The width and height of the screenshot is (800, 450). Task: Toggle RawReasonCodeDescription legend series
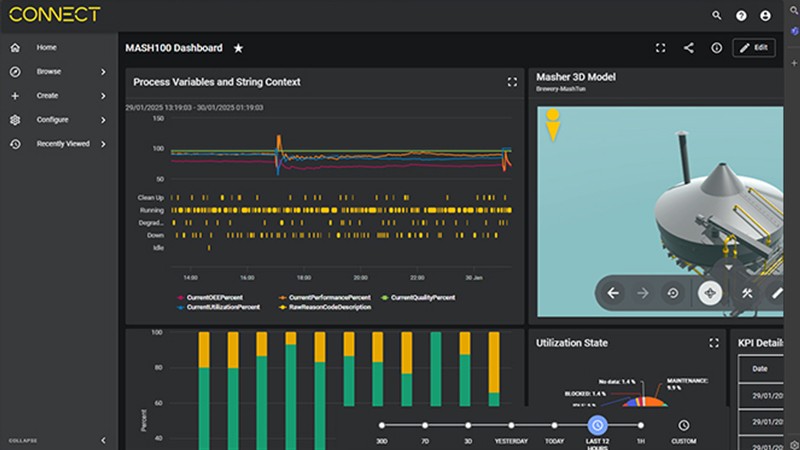click(x=325, y=307)
